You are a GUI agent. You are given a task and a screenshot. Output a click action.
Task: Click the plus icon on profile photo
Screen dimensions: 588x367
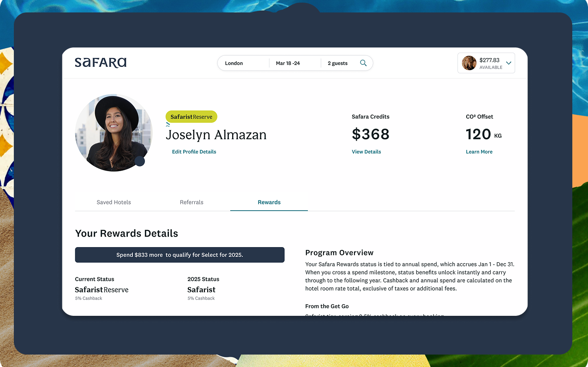139,131
